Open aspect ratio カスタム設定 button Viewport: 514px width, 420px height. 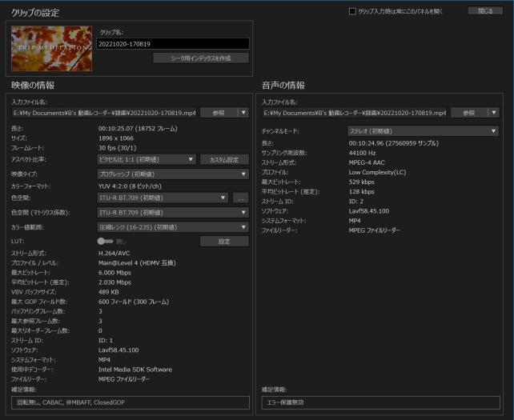(224, 159)
